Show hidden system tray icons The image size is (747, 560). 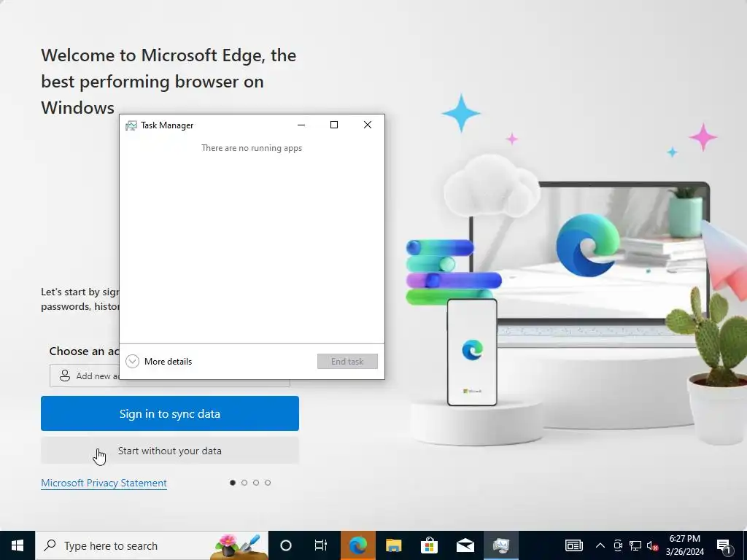pyautogui.click(x=600, y=545)
